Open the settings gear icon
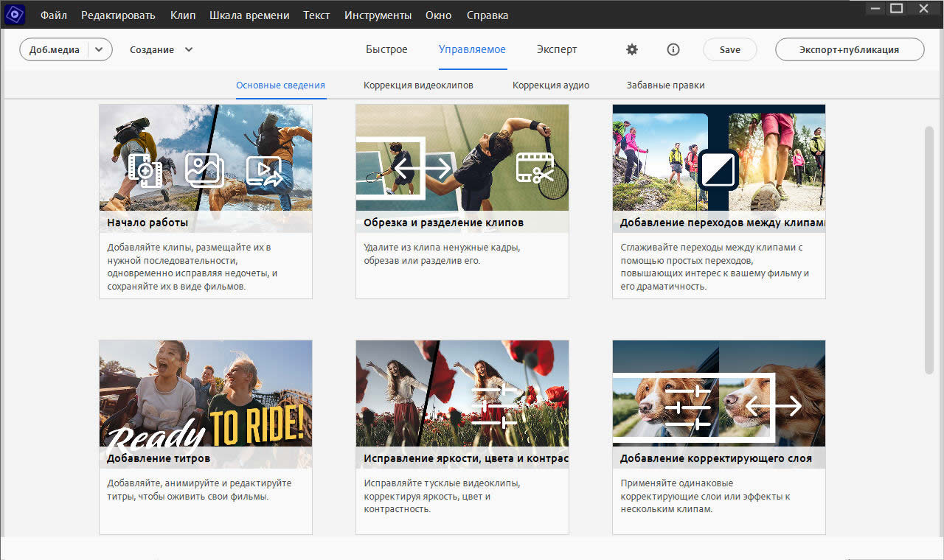The height and width of the screenshot is (560, 944). [632, 49]
